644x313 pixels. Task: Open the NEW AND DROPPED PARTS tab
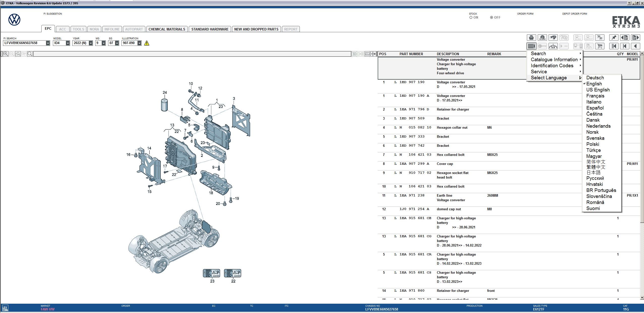256,29
